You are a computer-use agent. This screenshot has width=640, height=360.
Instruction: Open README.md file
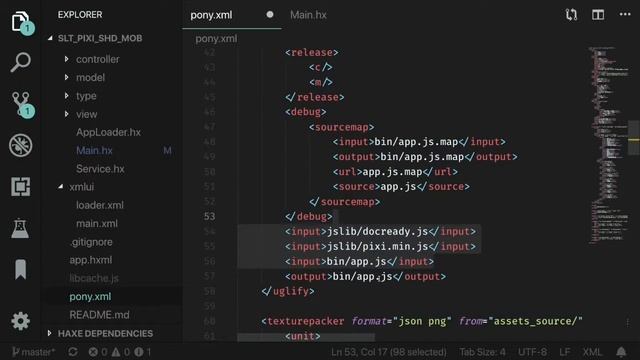(99, 315)
